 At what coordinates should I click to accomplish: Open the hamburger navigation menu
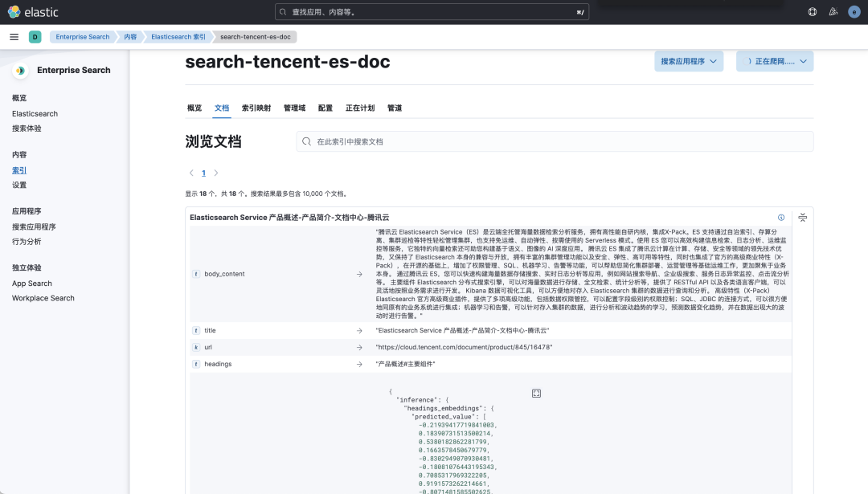(14, 37)
